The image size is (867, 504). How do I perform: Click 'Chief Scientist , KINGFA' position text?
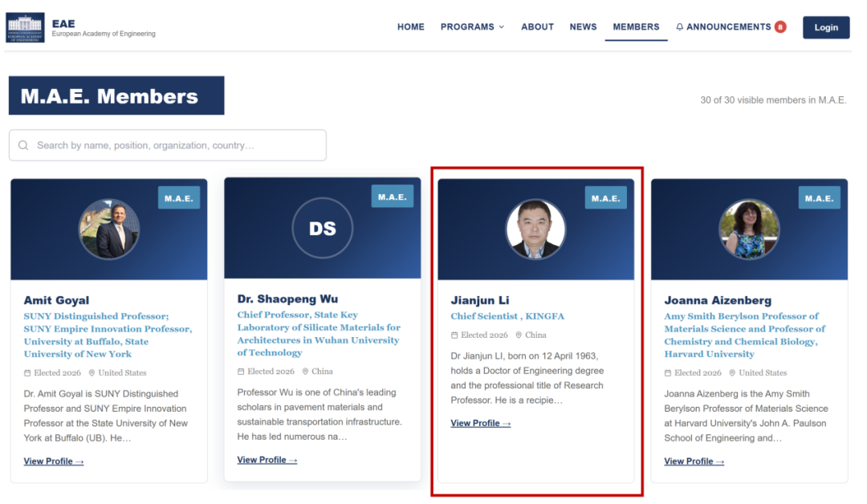(x=507, y=316)
